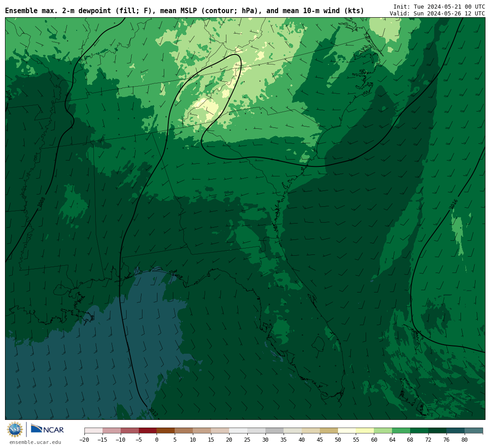This screenshot has height=448, width=490.
Task: Click the gray swatch between 30 and 35
Action: pyautogui.click(x=274, y=431)
